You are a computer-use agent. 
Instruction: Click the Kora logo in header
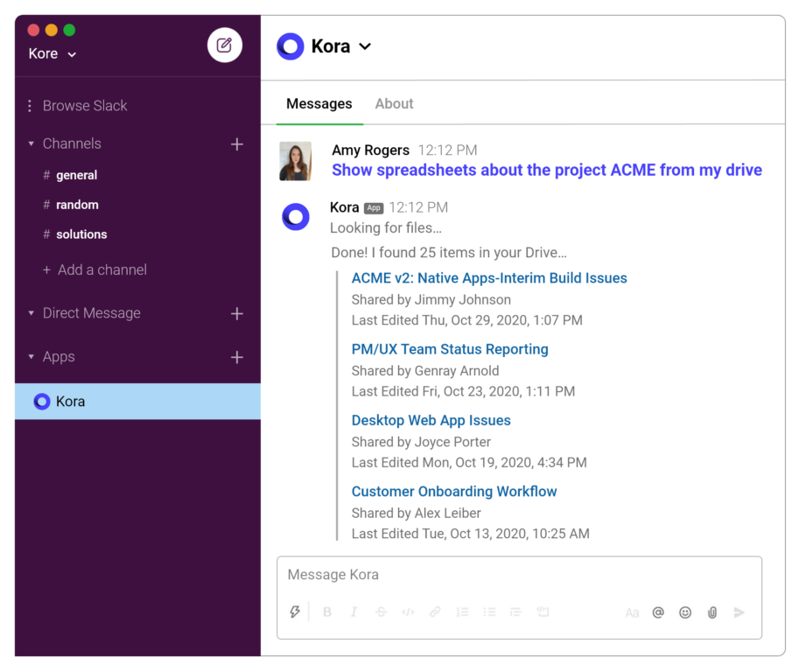tap(290, 46)
